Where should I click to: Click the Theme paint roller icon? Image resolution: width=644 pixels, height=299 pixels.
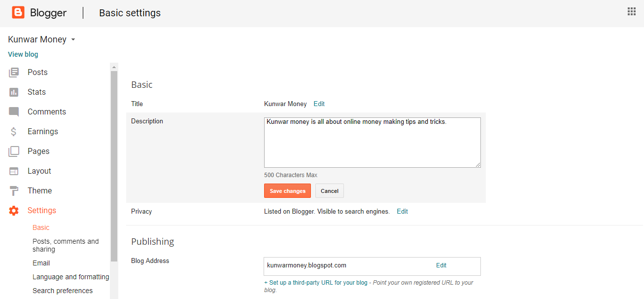tap(14, 191)
